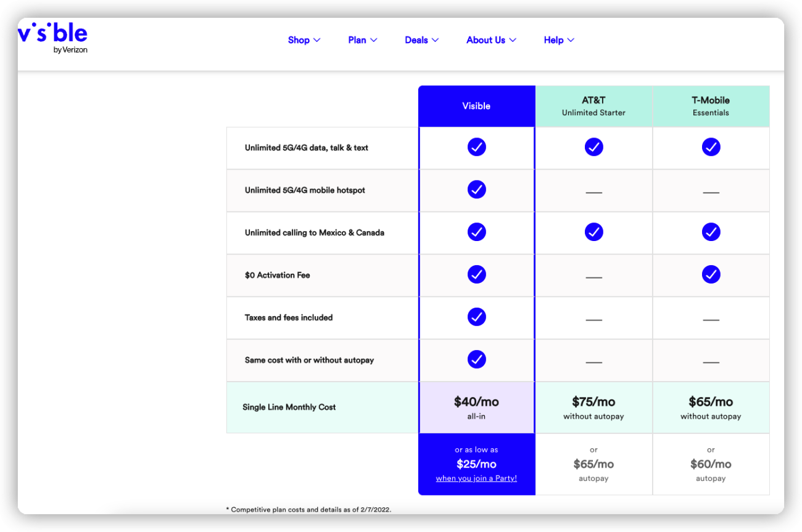Click Visible checkmark for calling to Mexico & Canada
Viewport: 802px width, 532px height.
pyautogui.click(x=476, y=232)
